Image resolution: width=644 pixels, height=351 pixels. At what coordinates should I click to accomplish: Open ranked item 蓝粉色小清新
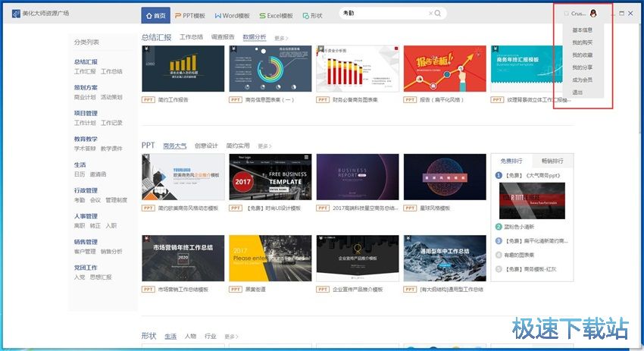(x=519, y=227)
